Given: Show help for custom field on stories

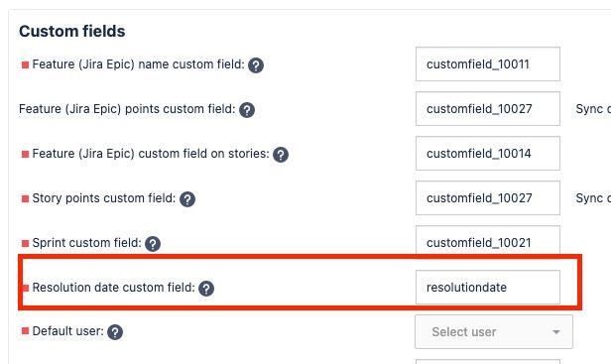Looking at the screenshot, I should point(281,155).
